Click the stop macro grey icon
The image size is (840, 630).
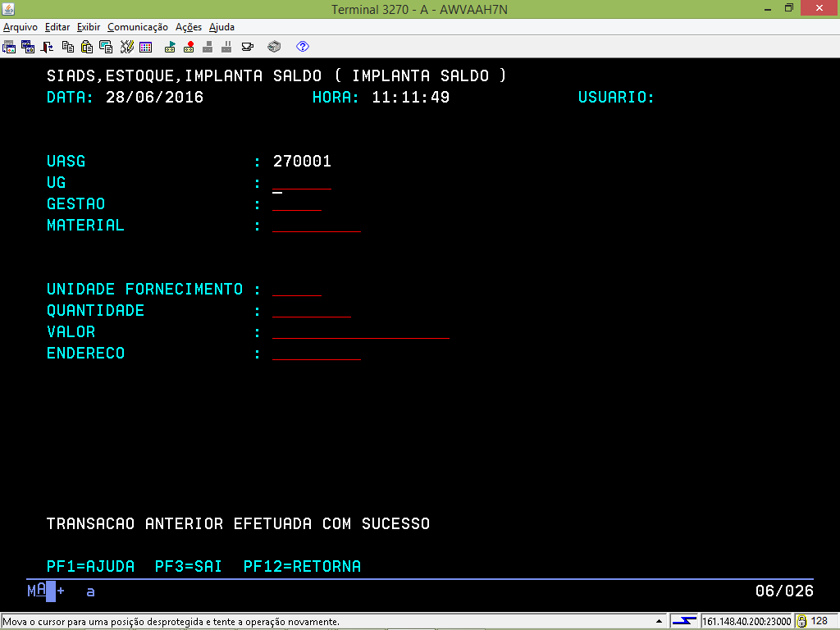(208, 47)
